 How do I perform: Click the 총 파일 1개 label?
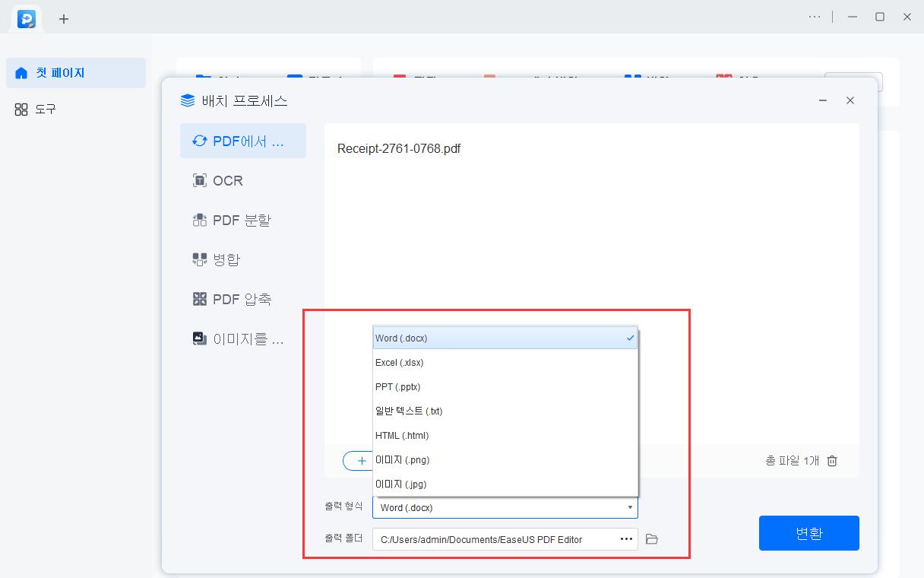792,461
